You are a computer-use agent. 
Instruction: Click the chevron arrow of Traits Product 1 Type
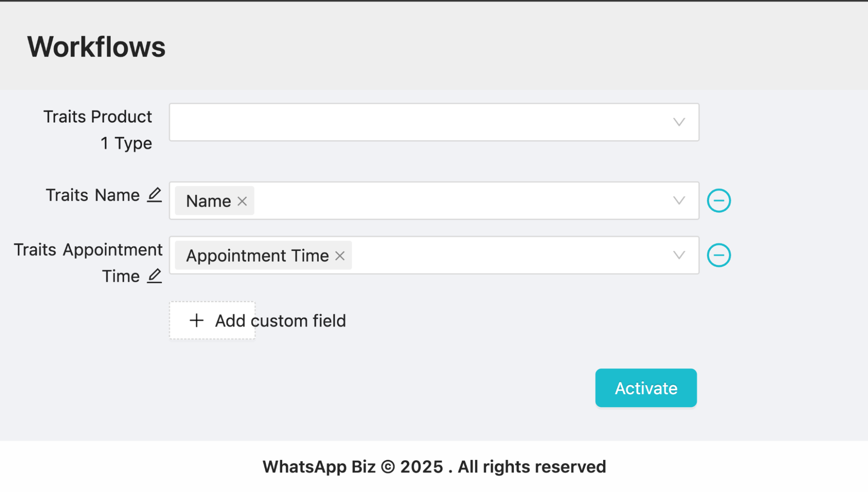679,122
